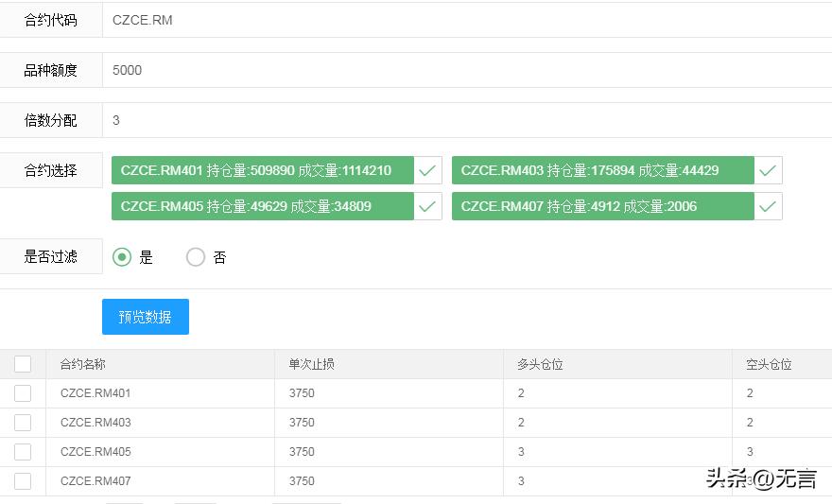Image resolution: width=832 pixels, height=504 pixels.
Task: Click the 合约代码 input field
Action: [463, 20]
